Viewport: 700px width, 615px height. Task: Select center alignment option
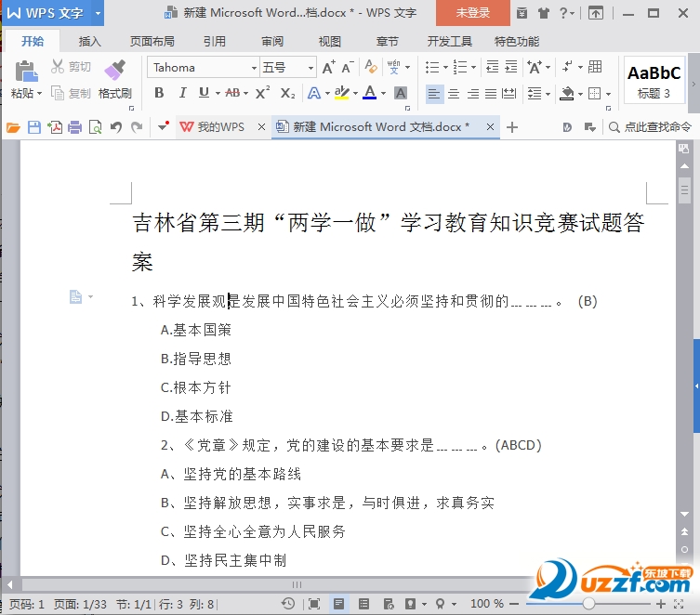click(454, 94)
